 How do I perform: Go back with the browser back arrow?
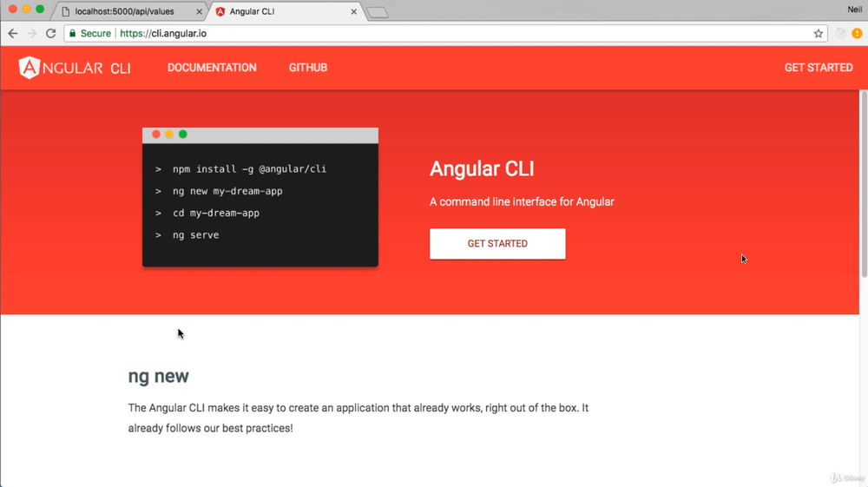tap(13, 34)
